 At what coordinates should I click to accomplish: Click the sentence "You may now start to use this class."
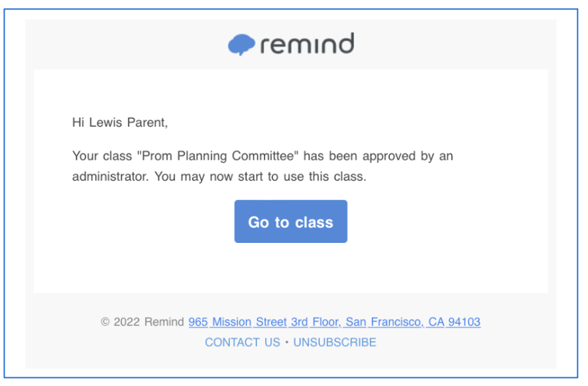point(260,177)
